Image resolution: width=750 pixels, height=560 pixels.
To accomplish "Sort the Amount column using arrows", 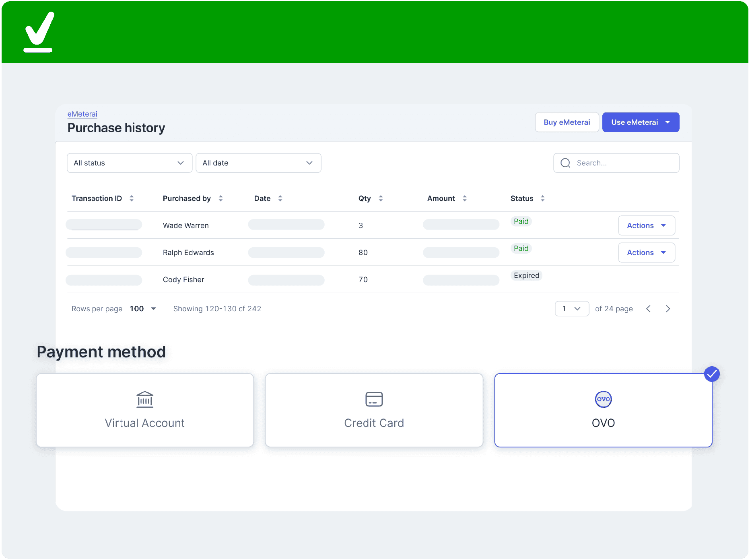I will click(465, 198).
